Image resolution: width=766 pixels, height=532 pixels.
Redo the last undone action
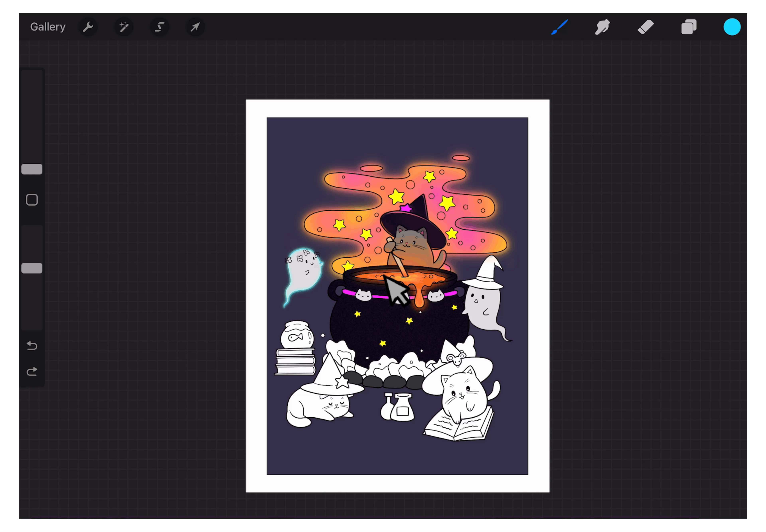(32, 371)
